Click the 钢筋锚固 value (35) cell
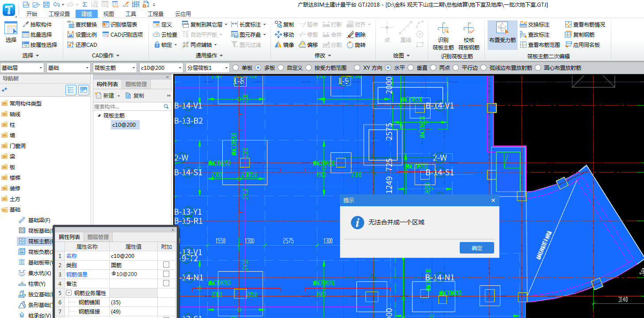 pyautogui.click(x=133, y=302)
